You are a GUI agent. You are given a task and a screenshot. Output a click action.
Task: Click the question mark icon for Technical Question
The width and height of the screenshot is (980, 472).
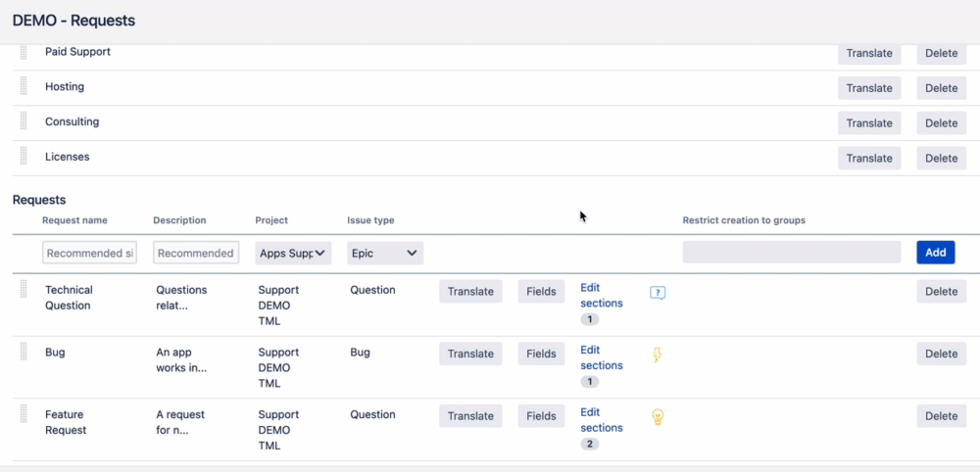(x=658, y=293)
